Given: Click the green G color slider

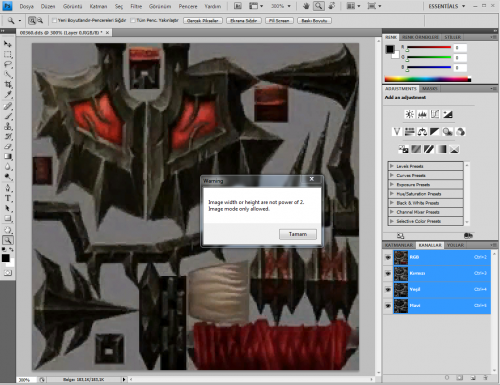Looking at the screenshot, I should pyautogui.click(x=429, y=57).
